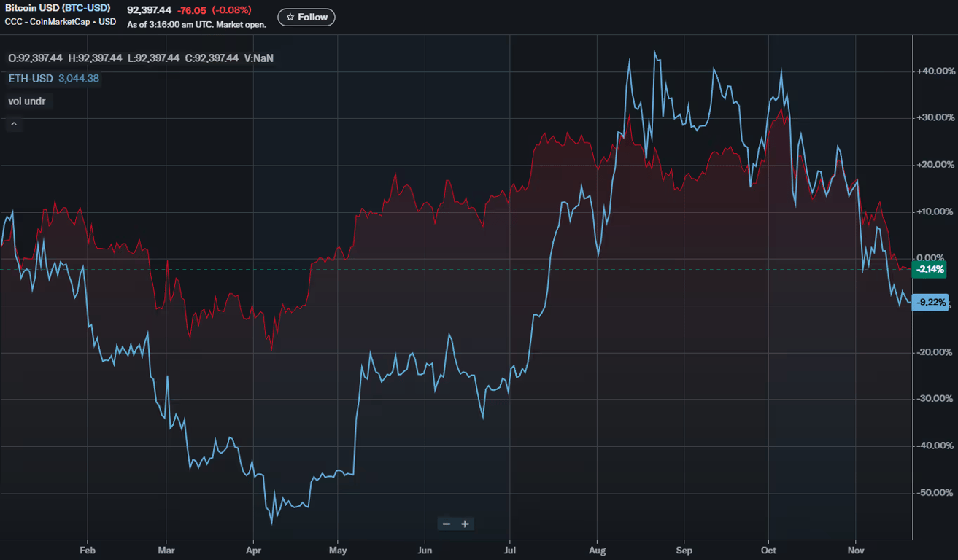Click the +10.00% label on price axis
Viewport: 958px width, 560px height.
(x=934, y=212)
